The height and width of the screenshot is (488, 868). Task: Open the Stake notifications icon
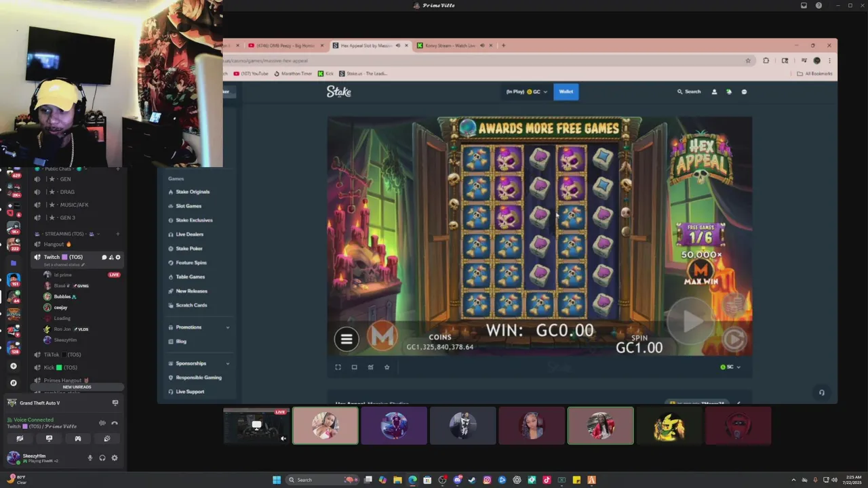(x=729, y=91)
